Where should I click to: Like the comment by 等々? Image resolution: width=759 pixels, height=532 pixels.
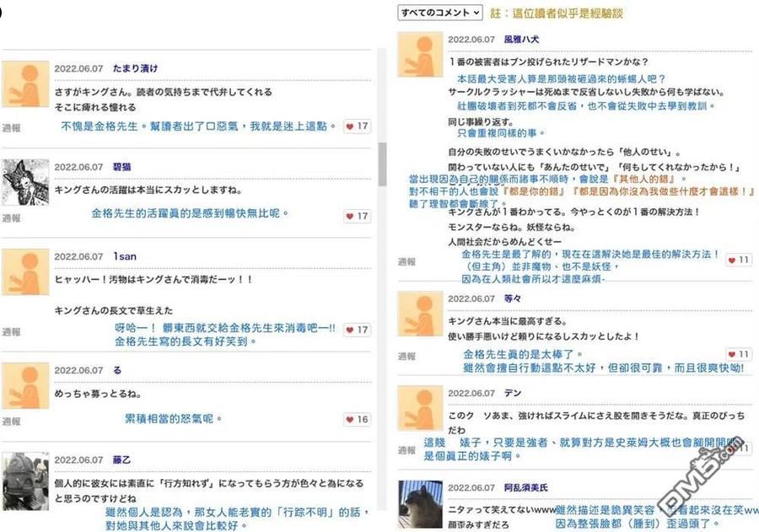[739, 355]
